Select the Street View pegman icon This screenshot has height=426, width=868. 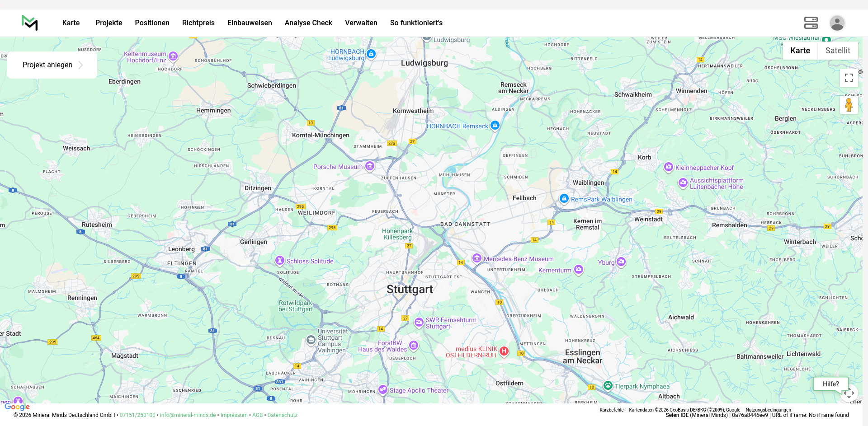[849, 105]
